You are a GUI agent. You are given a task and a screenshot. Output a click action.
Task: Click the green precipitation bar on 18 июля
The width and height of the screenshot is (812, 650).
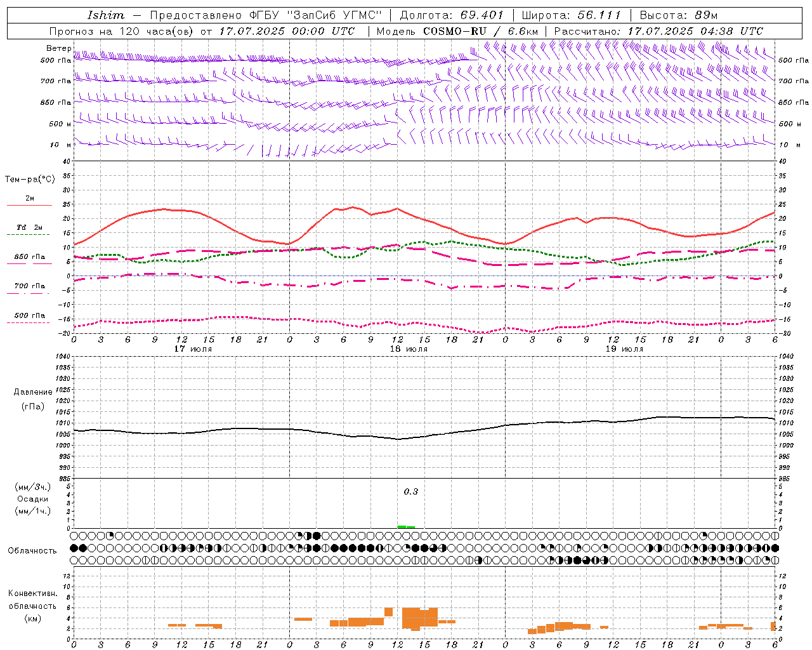pyautogui.click(x=406, y=527)
